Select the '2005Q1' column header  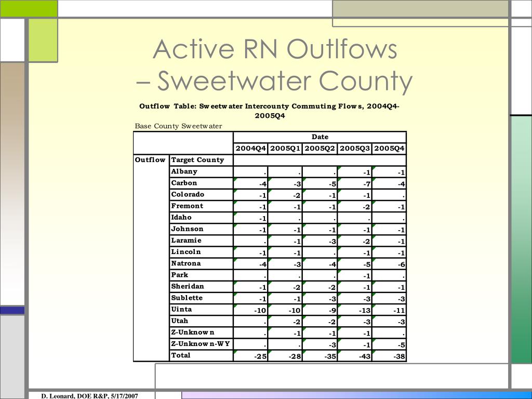[285, 148]
